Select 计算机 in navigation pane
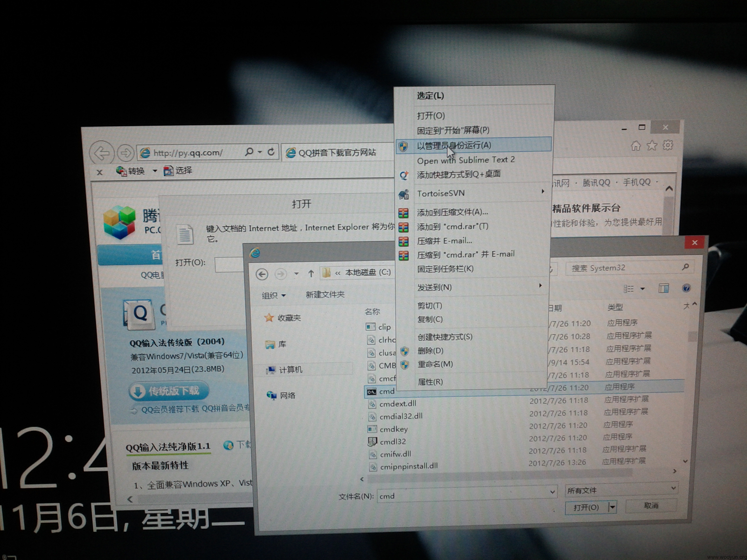The width and height of the screenshot is (747, 560). [284, 370]
